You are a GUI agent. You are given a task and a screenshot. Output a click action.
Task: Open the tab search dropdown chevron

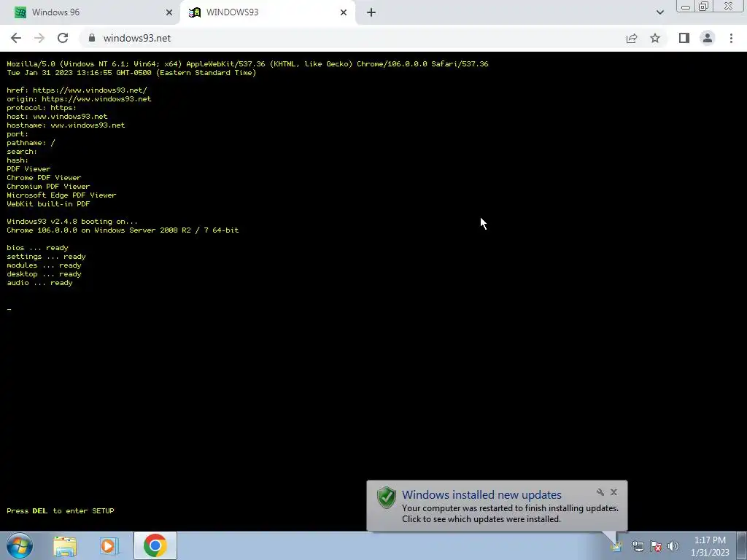coord(659,12)
